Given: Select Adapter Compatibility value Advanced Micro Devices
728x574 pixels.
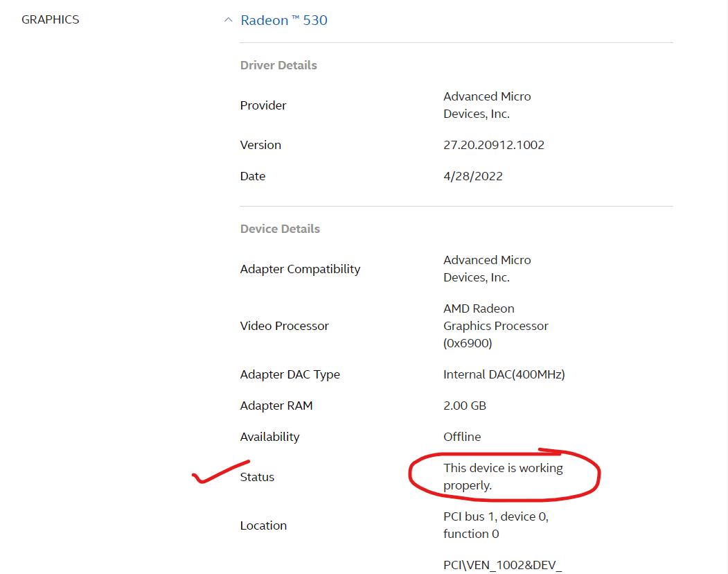Looking at the screenshot, I should [x=487, y=269].
